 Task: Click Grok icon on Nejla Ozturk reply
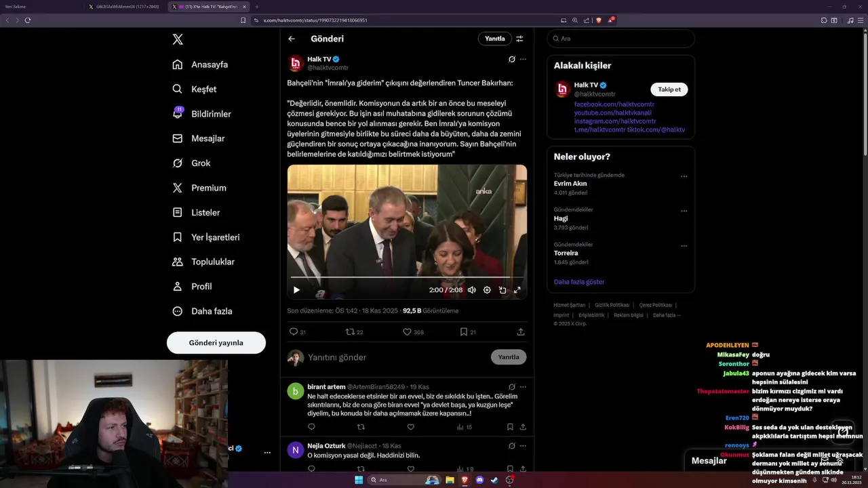point(512,446)
